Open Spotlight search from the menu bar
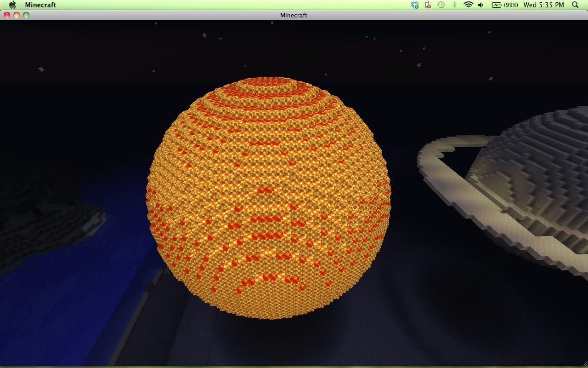 tap(576, 5)
